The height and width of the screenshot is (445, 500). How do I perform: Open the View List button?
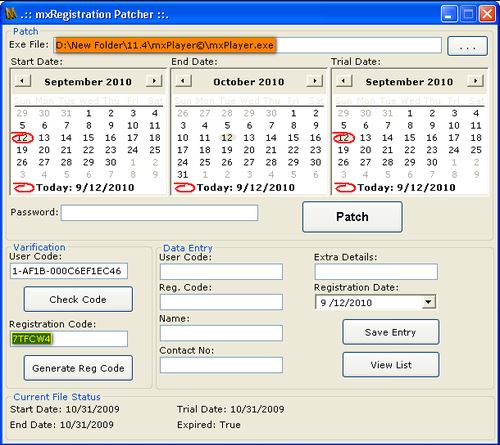tap(391, 365)
